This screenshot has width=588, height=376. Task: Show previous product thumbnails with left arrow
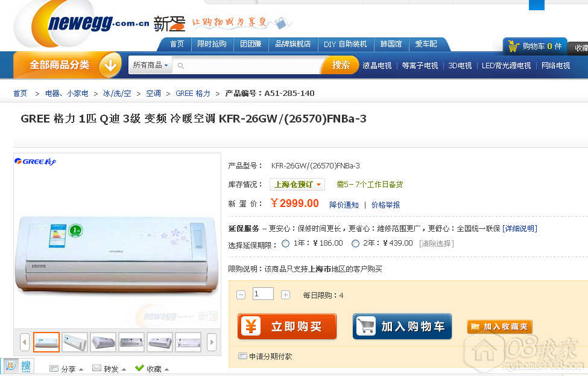pos(24,342)
